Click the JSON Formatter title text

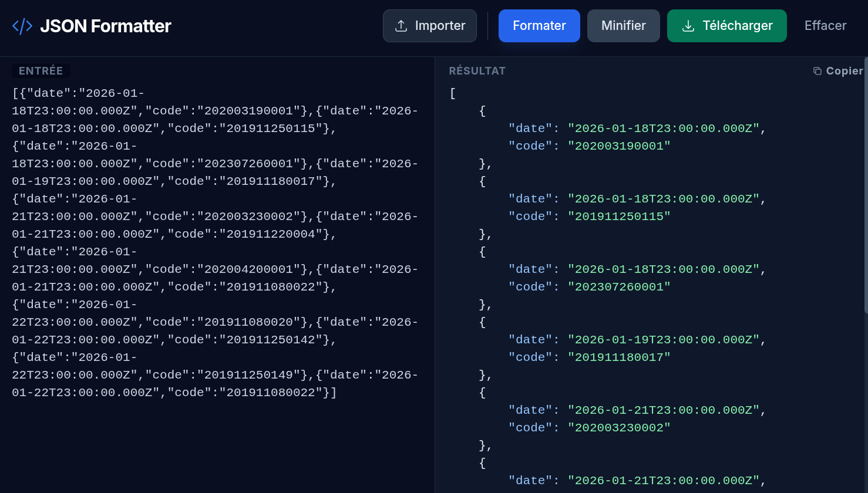106,26
